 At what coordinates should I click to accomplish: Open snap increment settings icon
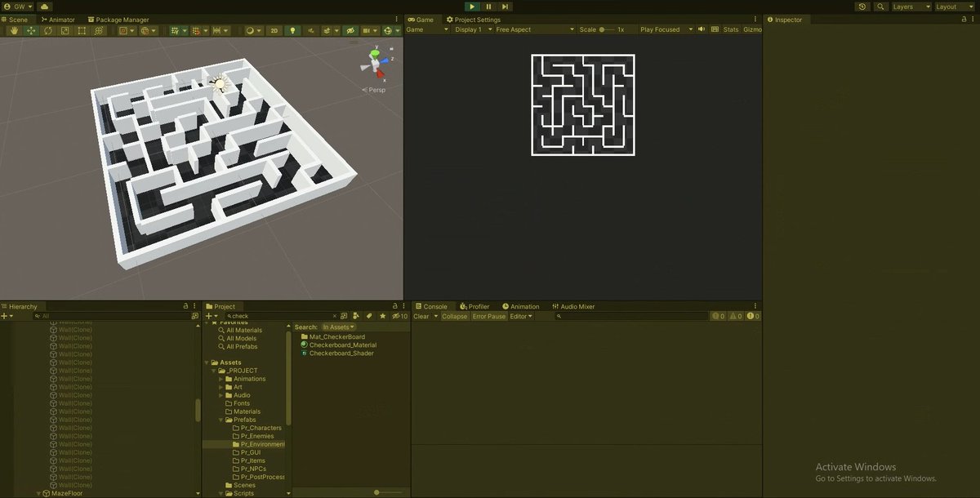click(x=220, y=30)
